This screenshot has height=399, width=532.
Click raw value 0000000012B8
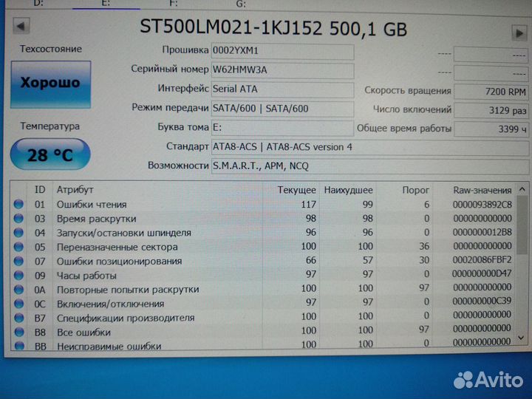pyautogui.click(x=482, y=233)
